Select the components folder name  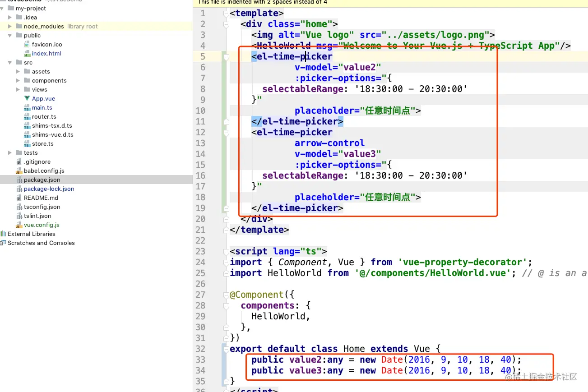coord(49,81)
